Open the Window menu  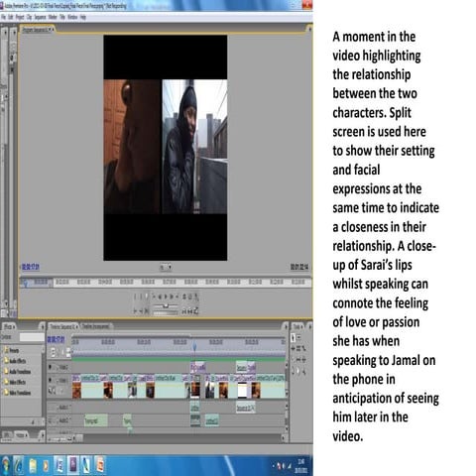tap(72, 17)
